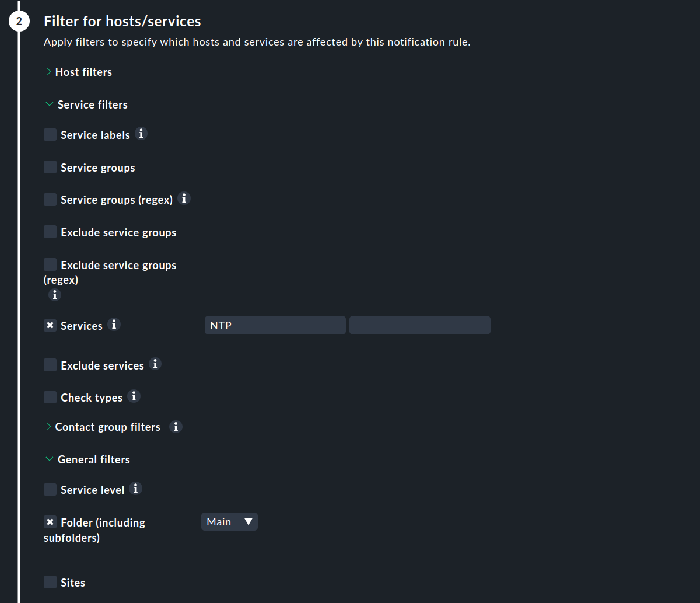Show info about Check types
The width and height of the screenshot is (700, 603).
pyautogui.click(x=134, y=396)
